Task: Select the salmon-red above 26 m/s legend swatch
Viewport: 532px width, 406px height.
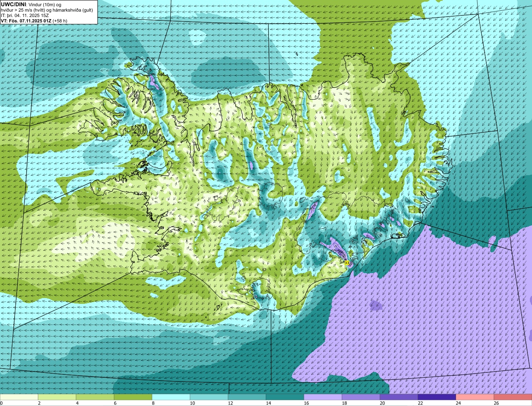Action: [513, 397]
